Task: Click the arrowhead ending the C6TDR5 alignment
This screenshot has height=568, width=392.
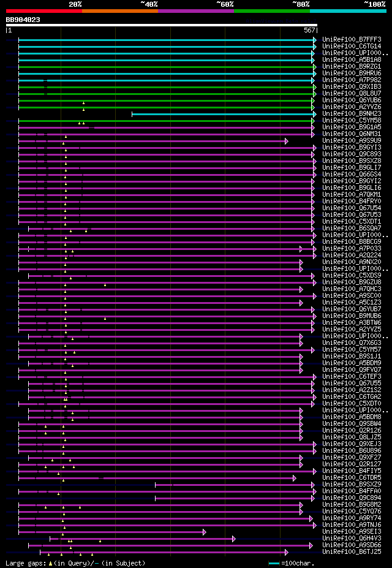Action: tap(294, 479)
